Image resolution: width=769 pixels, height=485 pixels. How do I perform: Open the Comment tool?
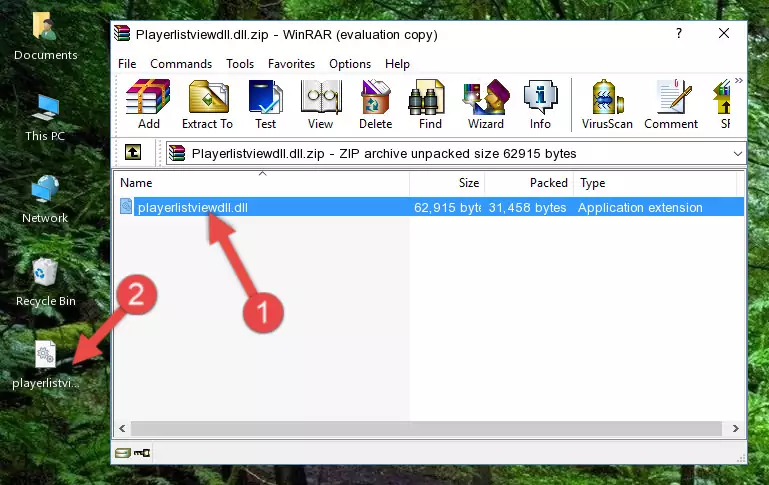tap(671, 104)
